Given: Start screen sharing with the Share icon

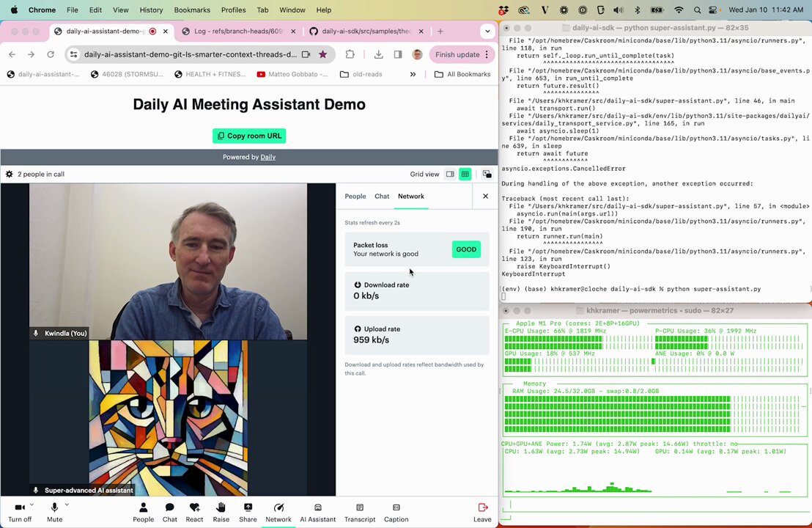Looking at the screenshot, I should pos(248,513).
